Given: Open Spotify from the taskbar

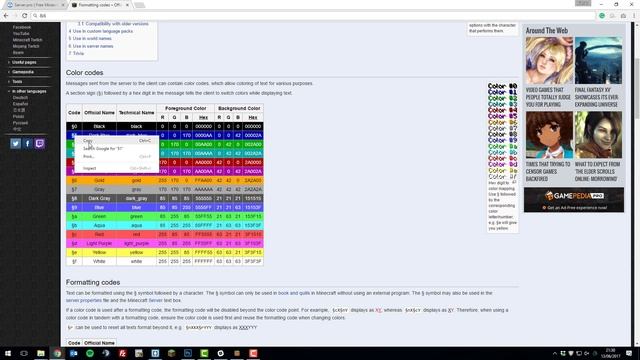Looking at the screenshot, I should [90, 353].
